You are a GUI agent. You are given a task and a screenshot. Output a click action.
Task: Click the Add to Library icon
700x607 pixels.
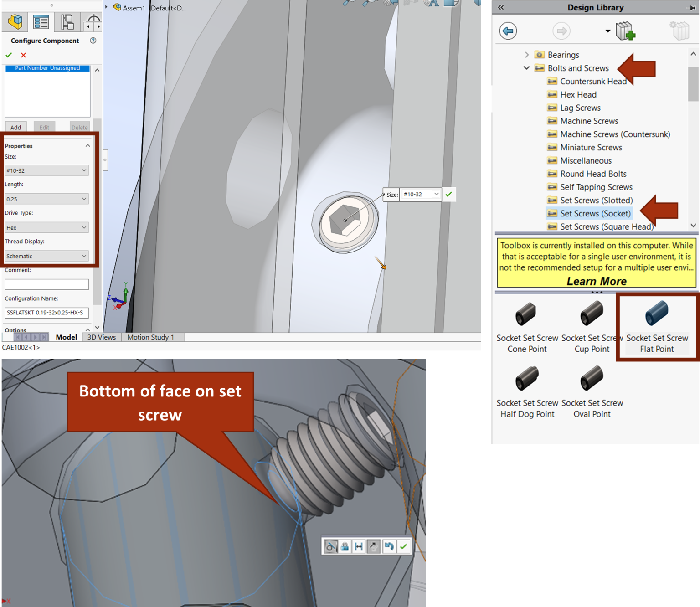625,31
